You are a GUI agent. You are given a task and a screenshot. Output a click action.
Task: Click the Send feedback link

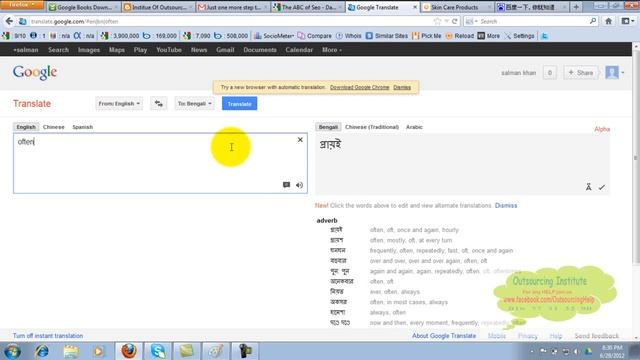[x=596, y=336]
